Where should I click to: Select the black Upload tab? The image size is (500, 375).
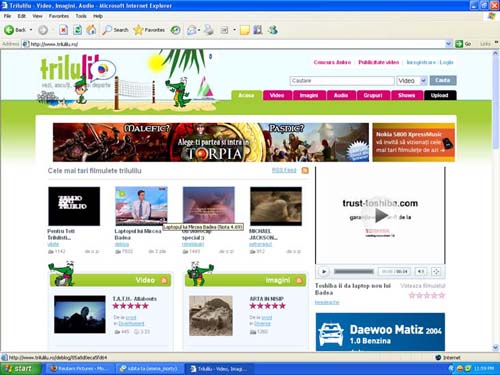pos(440,95)
